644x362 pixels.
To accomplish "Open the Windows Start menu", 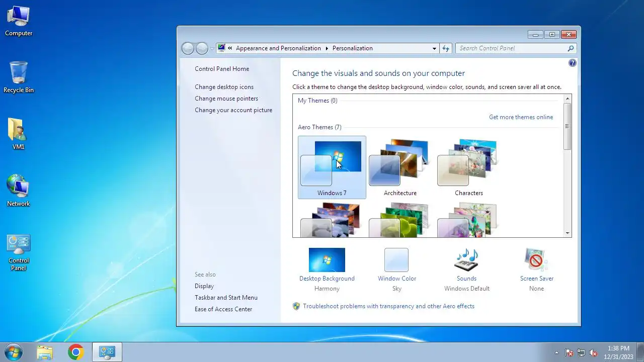I will (14, 352).
